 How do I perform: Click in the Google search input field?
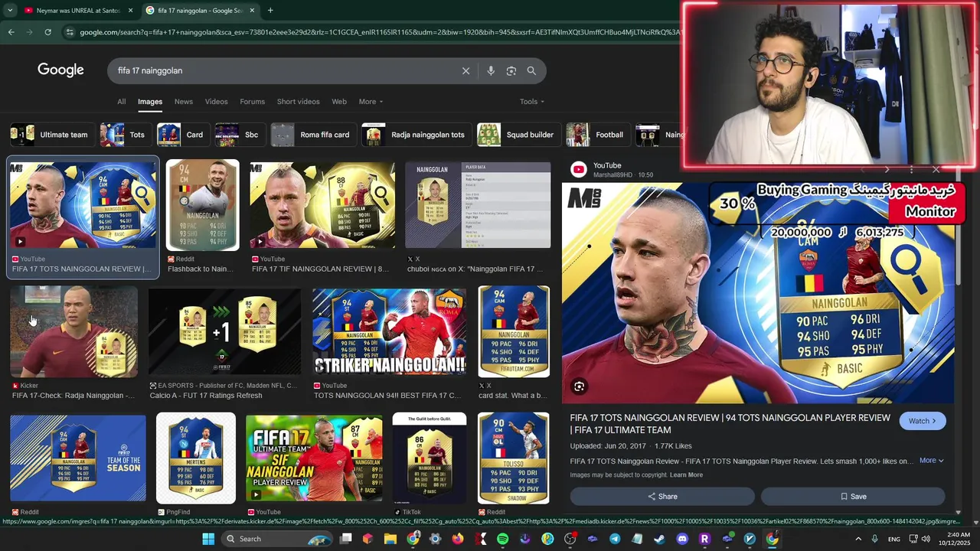click(283, 70)
